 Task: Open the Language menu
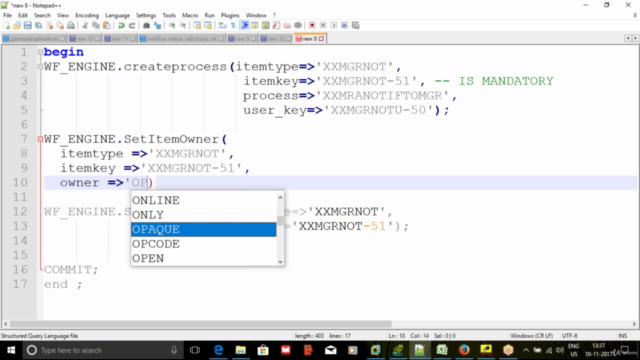[118, 15]
